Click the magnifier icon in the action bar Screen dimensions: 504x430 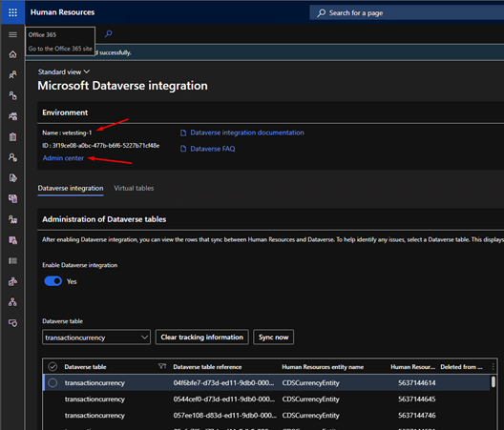point(108,33)
